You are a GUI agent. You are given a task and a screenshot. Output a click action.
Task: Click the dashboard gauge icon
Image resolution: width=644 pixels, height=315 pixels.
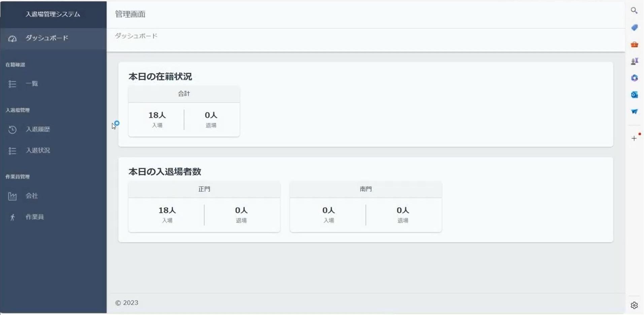click(x=12, y=39)
